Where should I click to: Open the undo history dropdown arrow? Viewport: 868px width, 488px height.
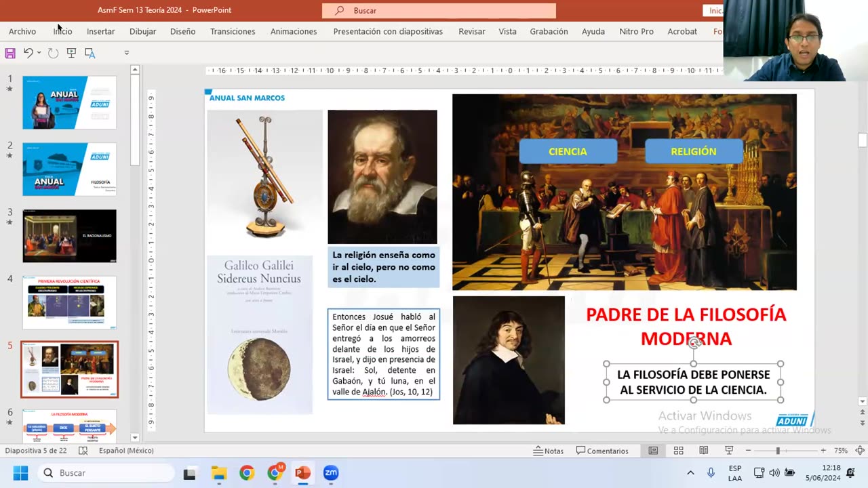39,53
